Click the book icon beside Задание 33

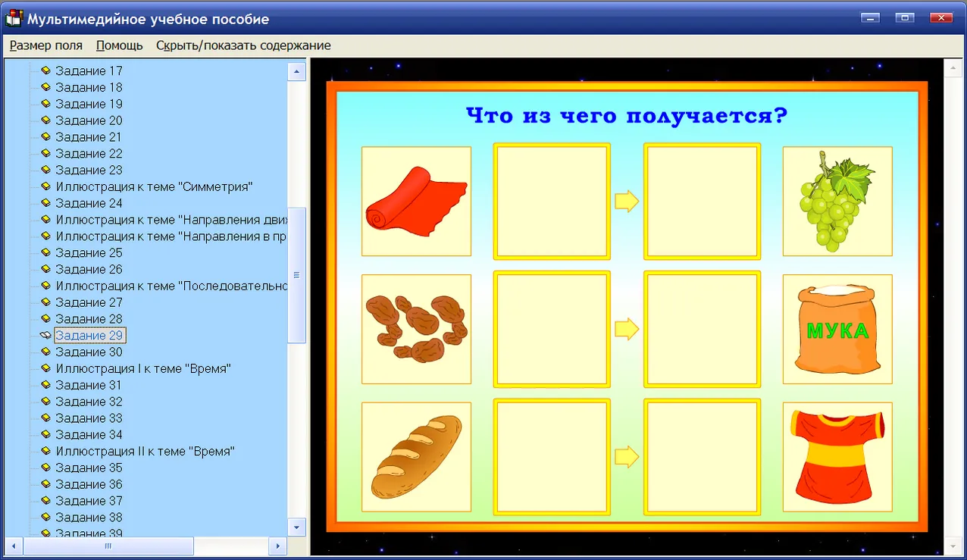click(45, 418)
